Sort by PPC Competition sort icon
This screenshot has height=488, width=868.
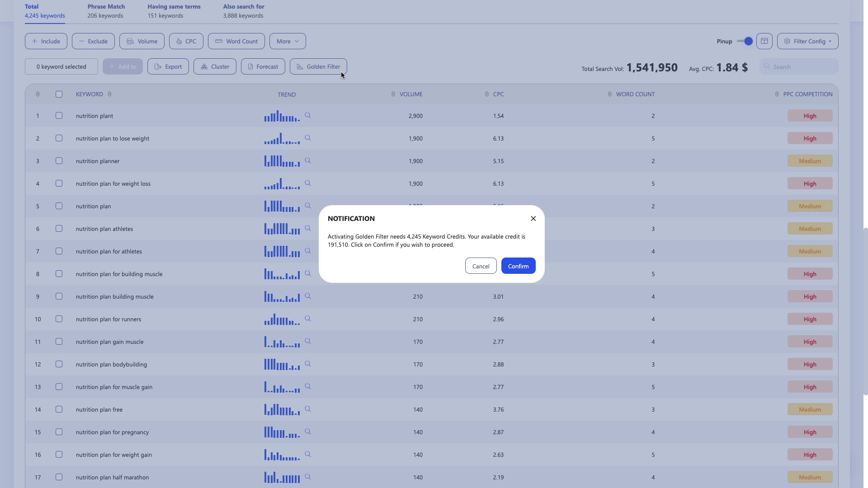coord(777,94)
